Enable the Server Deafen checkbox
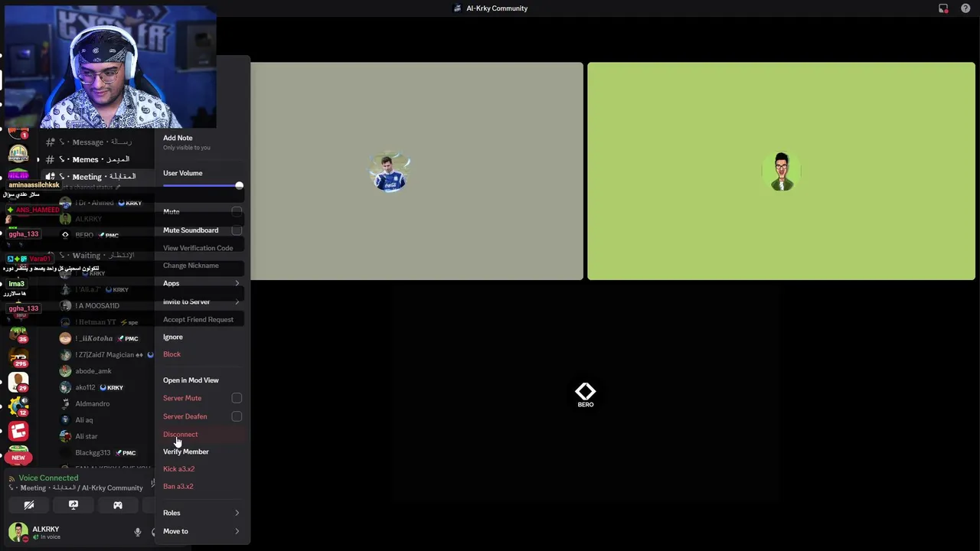 (237, 416)
